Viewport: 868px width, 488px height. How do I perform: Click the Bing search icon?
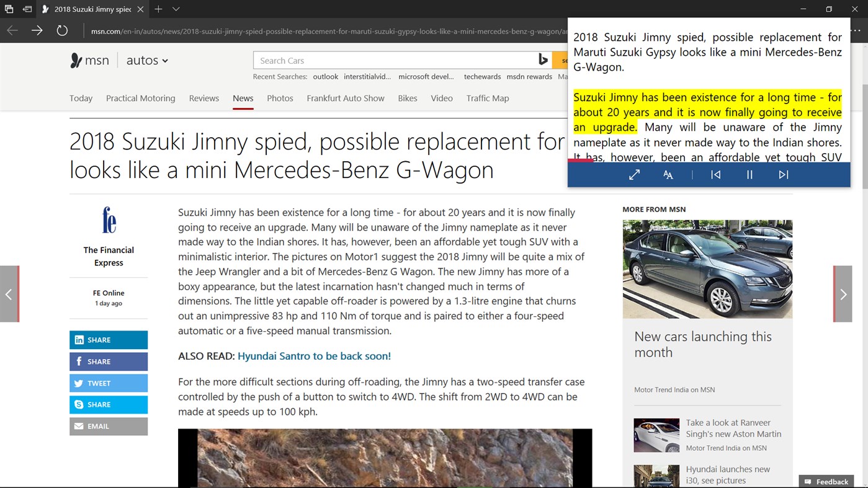click(x=544, y=60)
